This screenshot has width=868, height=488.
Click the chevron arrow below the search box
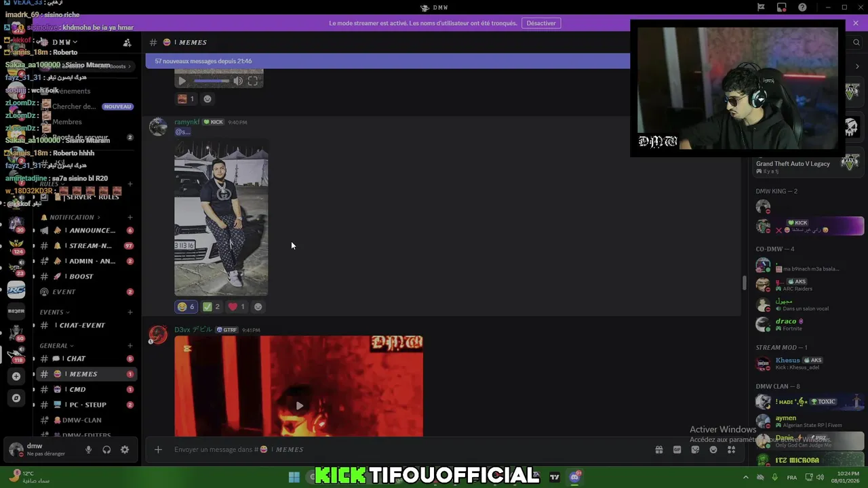tap(857, 66)
